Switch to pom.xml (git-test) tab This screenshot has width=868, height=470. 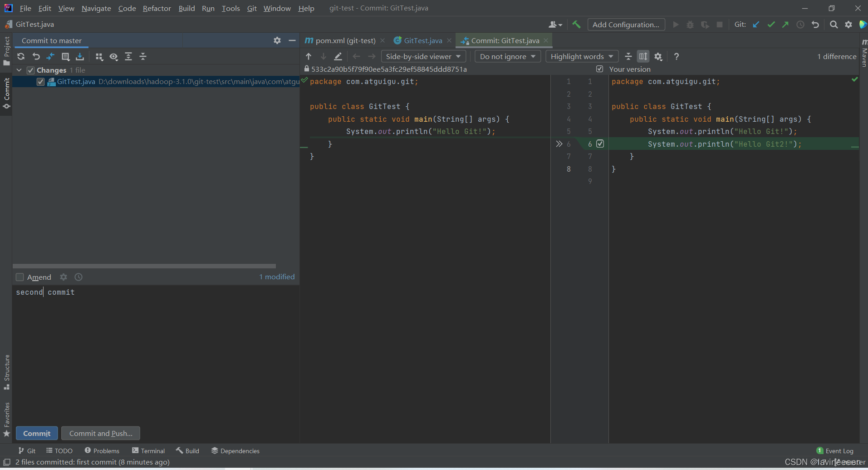pos(341,40)
